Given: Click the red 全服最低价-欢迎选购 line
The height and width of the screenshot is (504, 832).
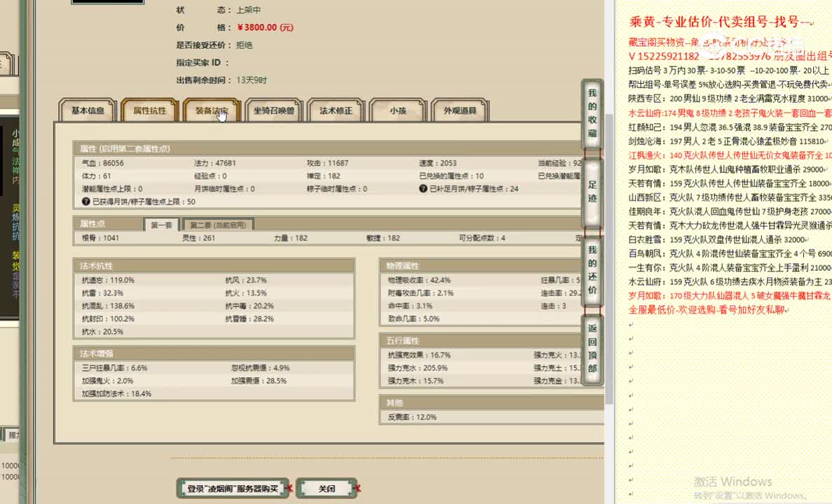Looking at the screenshot, I should (x=708, y=310).
